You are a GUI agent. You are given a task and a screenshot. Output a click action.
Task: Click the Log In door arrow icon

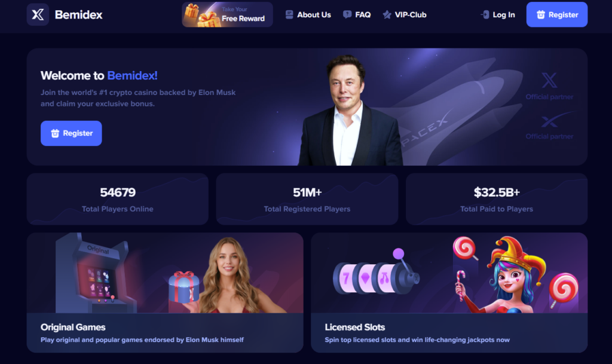tap(485, 15)
